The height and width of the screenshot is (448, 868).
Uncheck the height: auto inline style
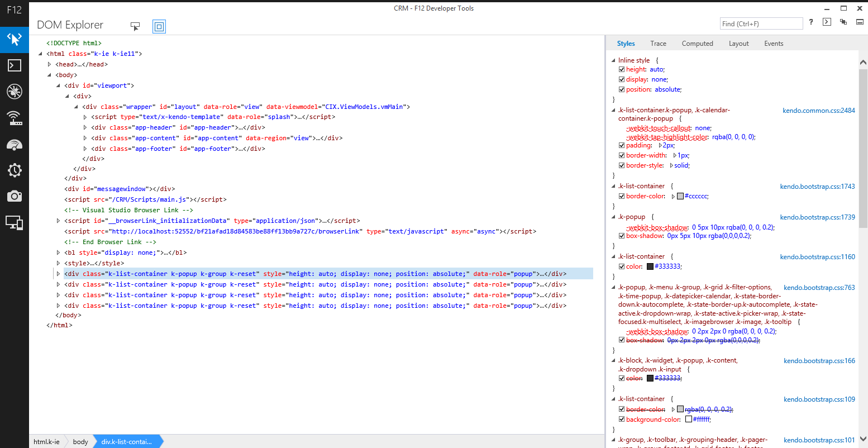(x=622, y=70)
